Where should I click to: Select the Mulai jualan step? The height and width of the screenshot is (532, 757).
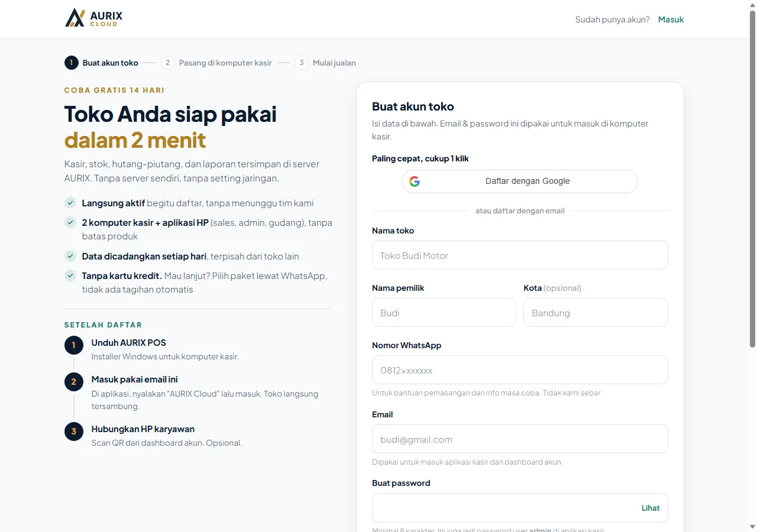(x=325, y=63)
